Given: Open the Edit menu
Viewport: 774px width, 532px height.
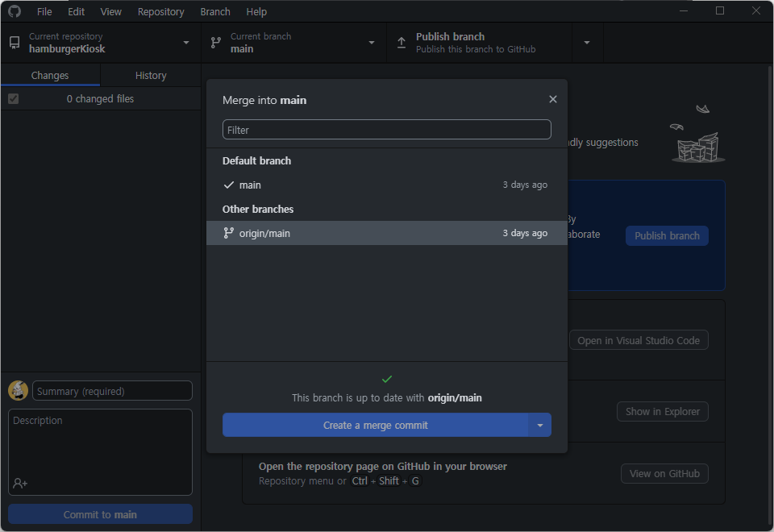Looking at the screenshot, I should tap(76, 11).
